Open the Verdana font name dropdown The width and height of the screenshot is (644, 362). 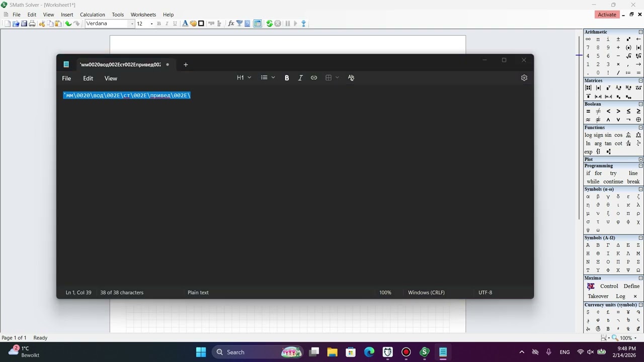coord(132,24)
